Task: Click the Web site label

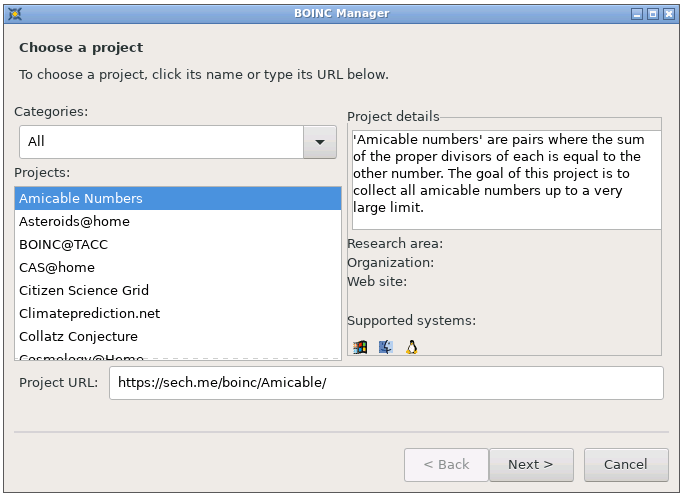Action: 377,282
